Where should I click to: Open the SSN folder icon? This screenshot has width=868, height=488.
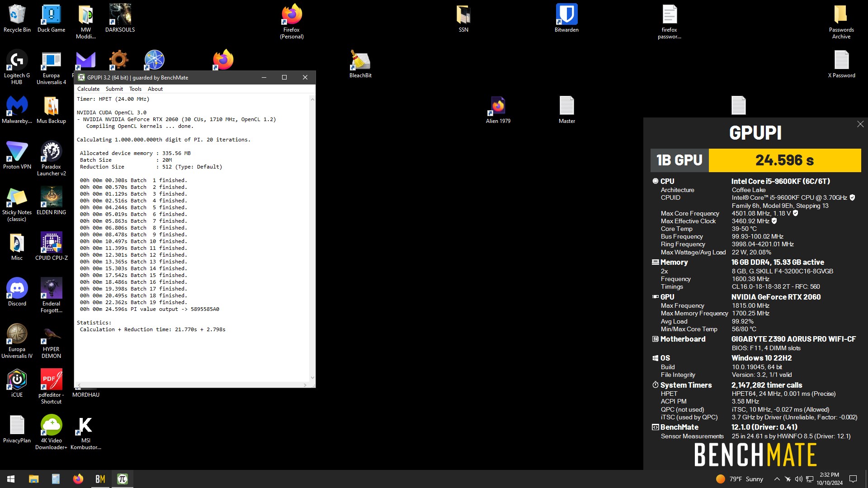click(463, 19)
